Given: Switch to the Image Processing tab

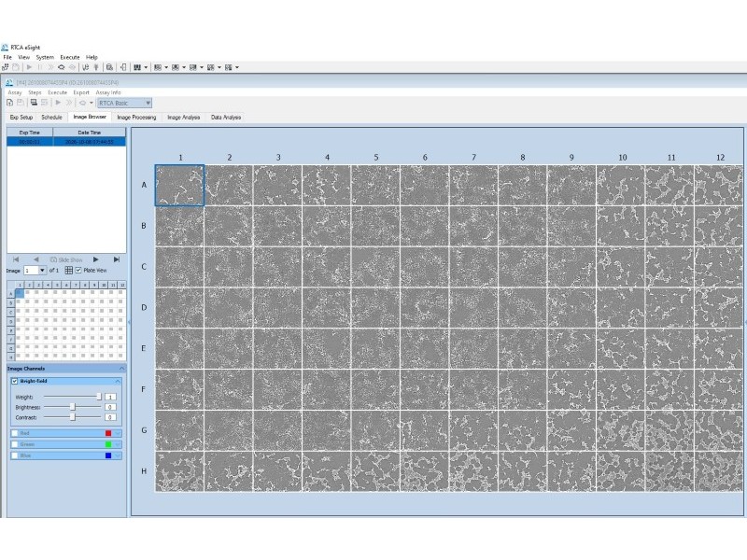Looking at the screenshot, I should [136, 118].
